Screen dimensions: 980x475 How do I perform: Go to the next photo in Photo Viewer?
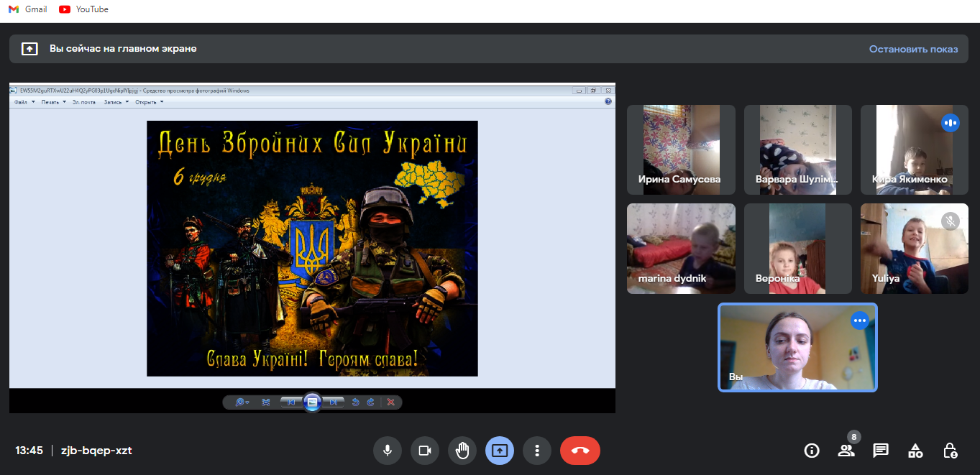pos(332,402)
